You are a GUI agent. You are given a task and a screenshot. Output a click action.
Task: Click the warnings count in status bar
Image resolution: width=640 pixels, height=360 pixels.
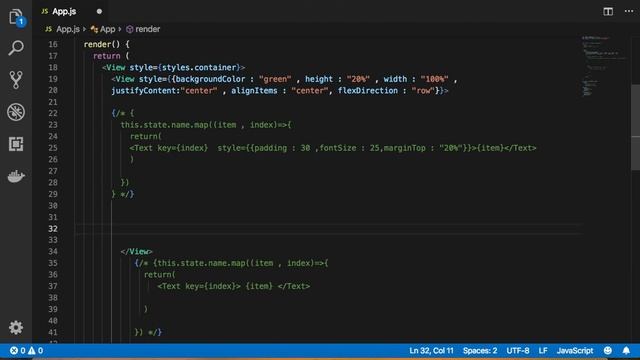[36, 351]
